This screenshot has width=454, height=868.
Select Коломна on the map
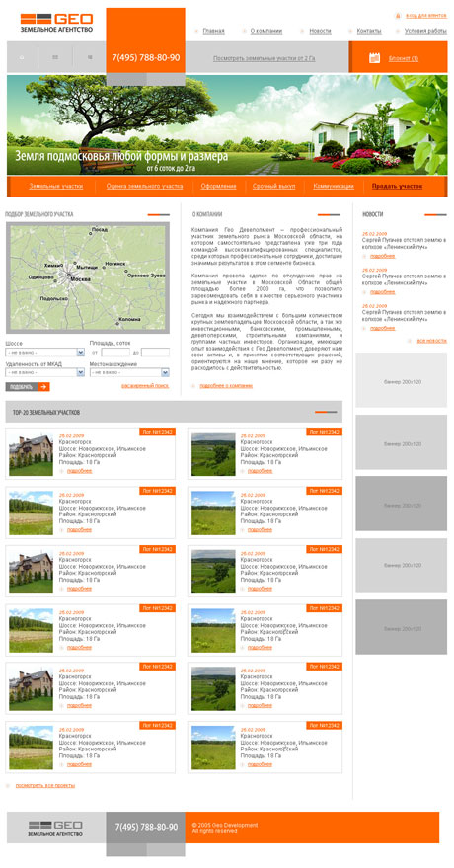[130, 319]
